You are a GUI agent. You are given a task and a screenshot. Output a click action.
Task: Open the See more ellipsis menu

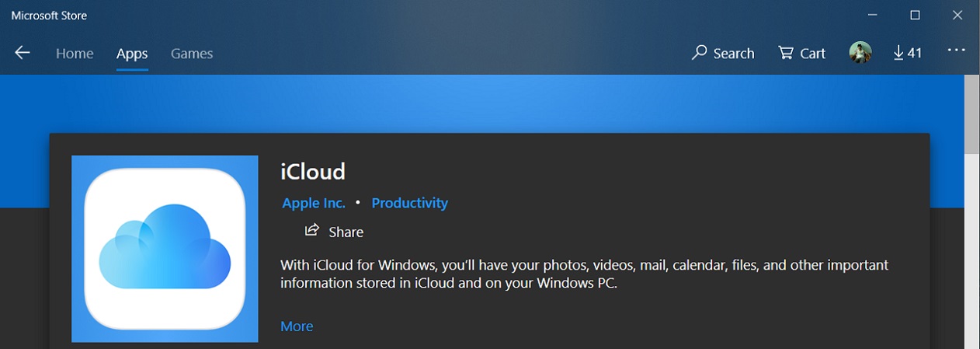click(x=956, y=51)
